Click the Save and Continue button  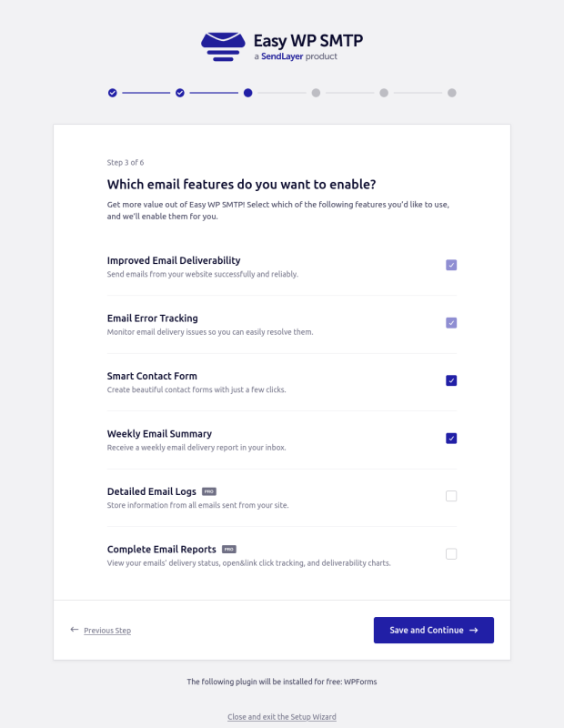tap(433, 630)
